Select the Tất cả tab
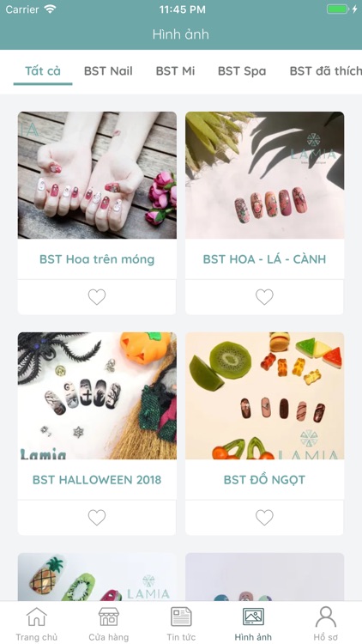 coord(43,71)
